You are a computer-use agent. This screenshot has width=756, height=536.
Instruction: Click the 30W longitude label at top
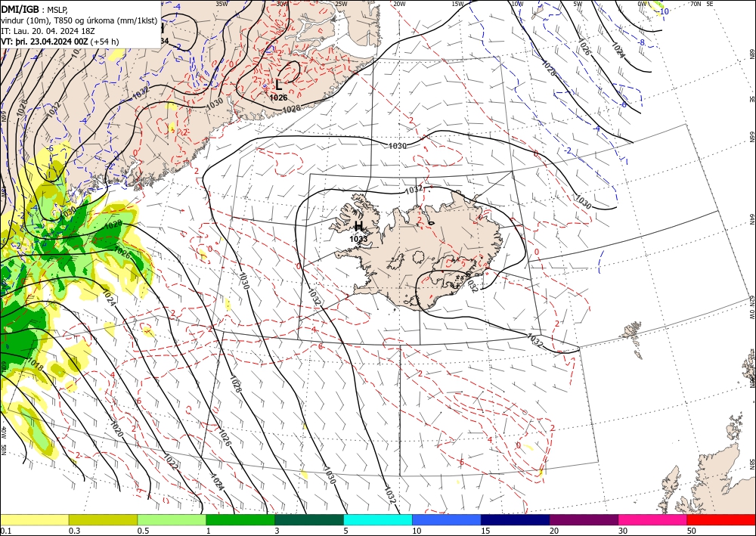[x=282, y=4]
